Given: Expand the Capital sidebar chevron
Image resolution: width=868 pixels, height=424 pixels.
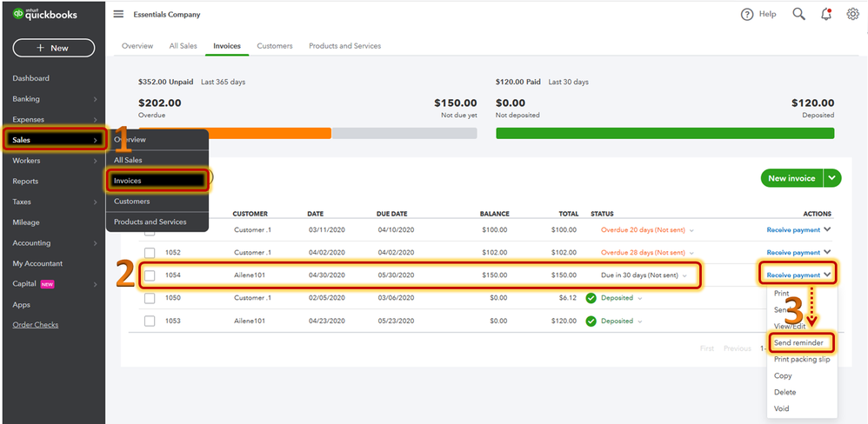Looking at the screenshot, I should [95, 285].
